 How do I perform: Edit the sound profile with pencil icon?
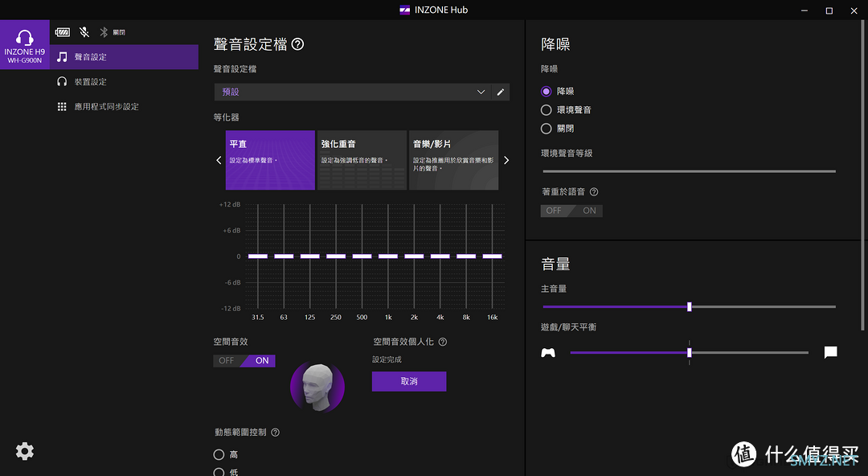pos(501,92)
